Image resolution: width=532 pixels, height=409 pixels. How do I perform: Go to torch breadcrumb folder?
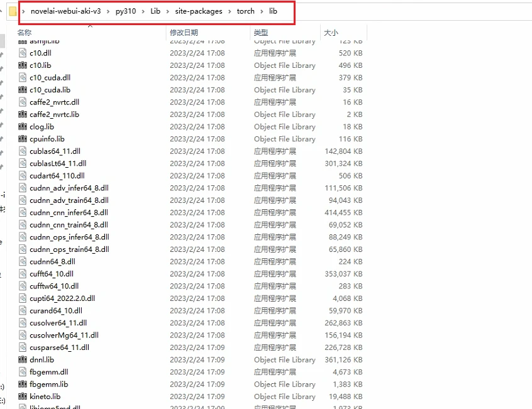point(246,11)
